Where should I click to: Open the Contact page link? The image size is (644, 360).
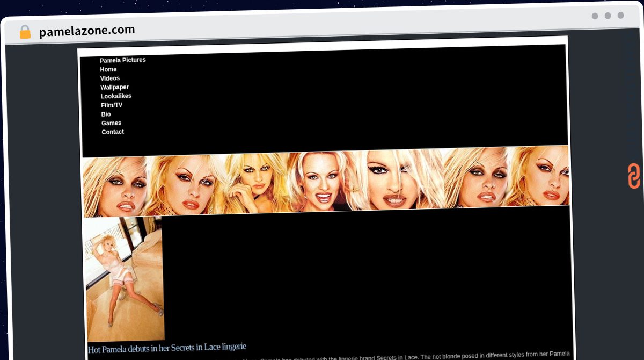[113, 132]
